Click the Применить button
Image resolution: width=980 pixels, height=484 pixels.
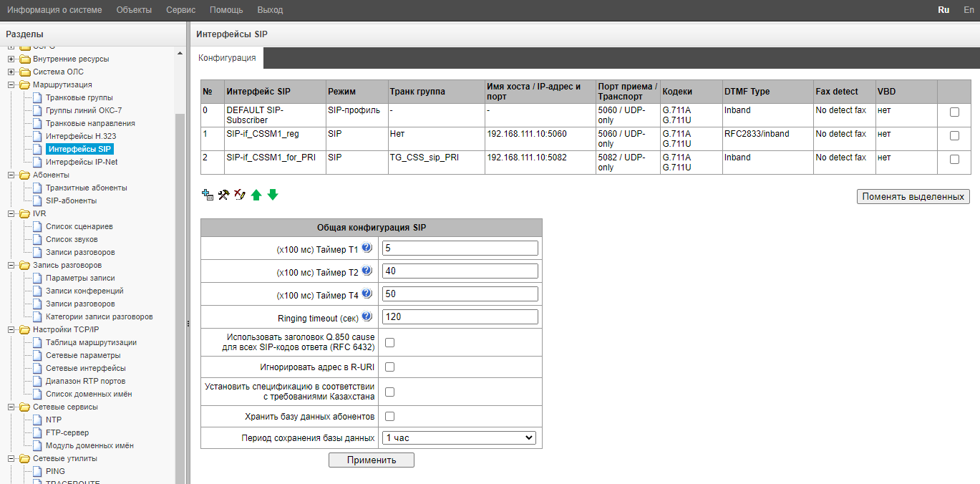click(372, 460)
